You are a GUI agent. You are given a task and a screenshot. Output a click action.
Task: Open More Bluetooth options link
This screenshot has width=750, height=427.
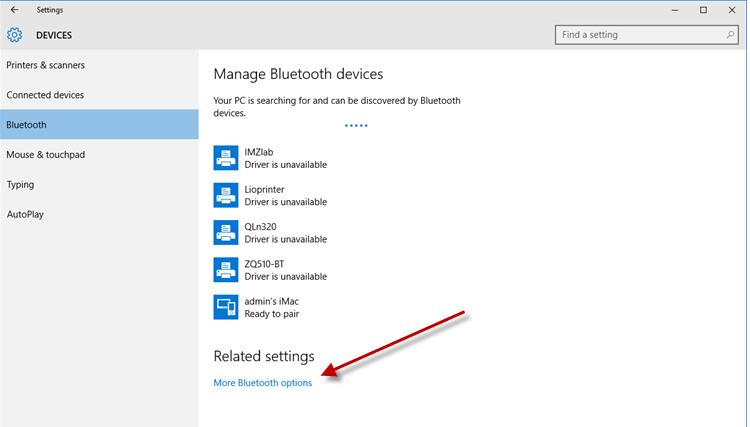point(263,383)
